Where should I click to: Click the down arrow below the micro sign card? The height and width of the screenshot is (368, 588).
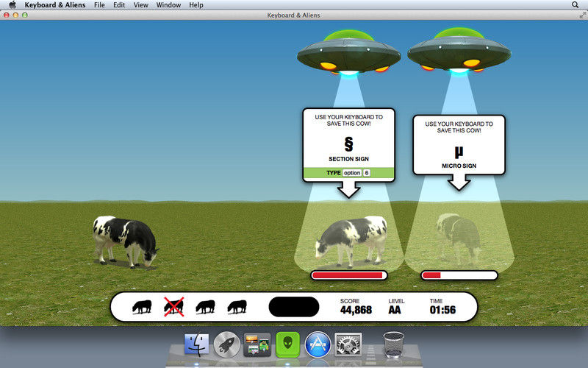coord(459,183)
